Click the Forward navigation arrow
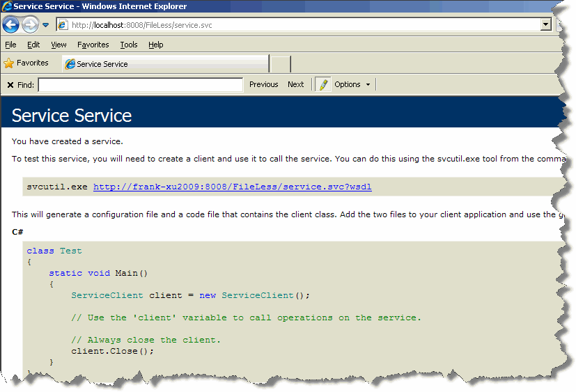The width and height of the screenshot is (576, 392). (x=30, y=25)
